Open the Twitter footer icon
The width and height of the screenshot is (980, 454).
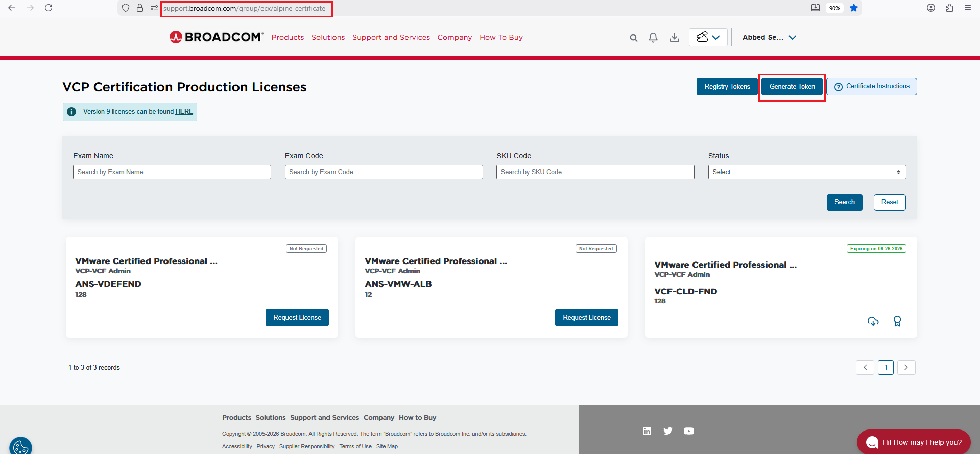point(667,431)
